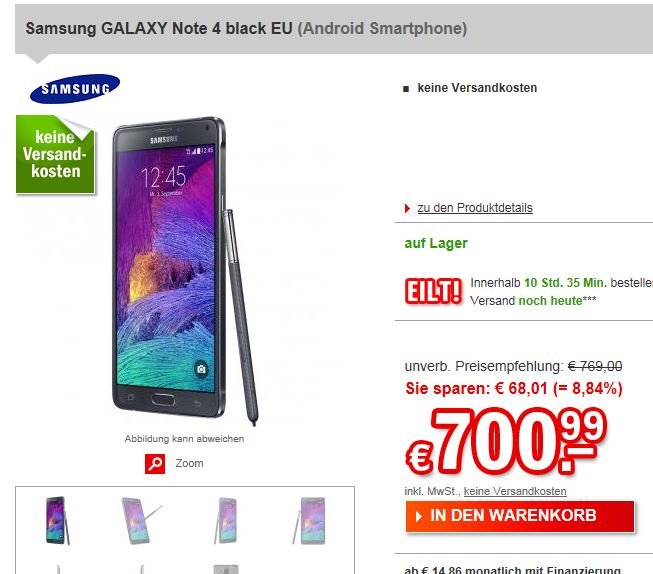Click the red EILT! badge
Screen dimensions: 653x574
click(x=433, y=291)
